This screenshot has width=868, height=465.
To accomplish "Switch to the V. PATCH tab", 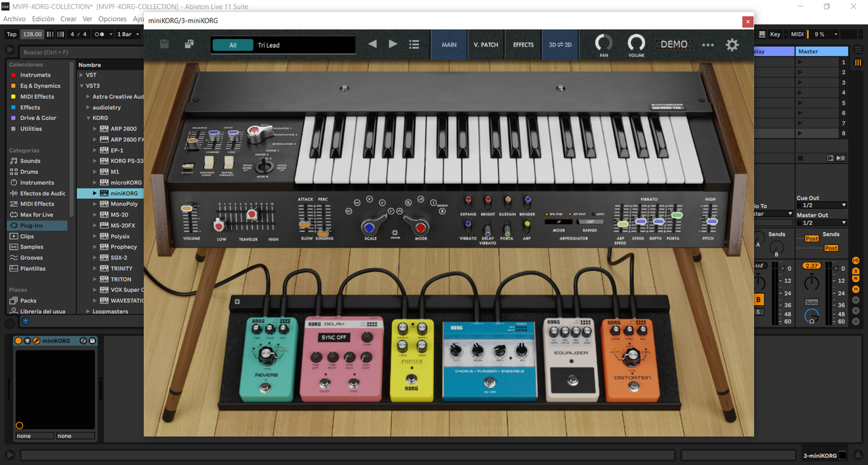I will [486, 45].
